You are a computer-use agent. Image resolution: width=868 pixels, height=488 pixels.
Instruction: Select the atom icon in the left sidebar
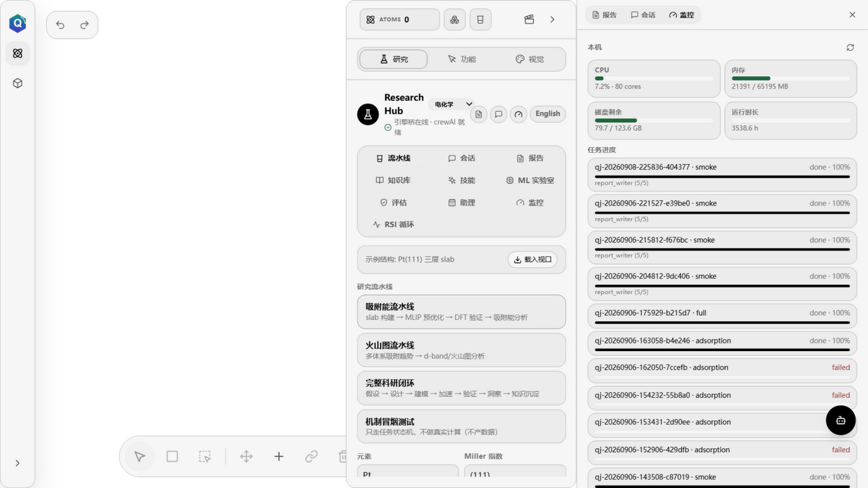pyautogui.click(x=18, y=54)
